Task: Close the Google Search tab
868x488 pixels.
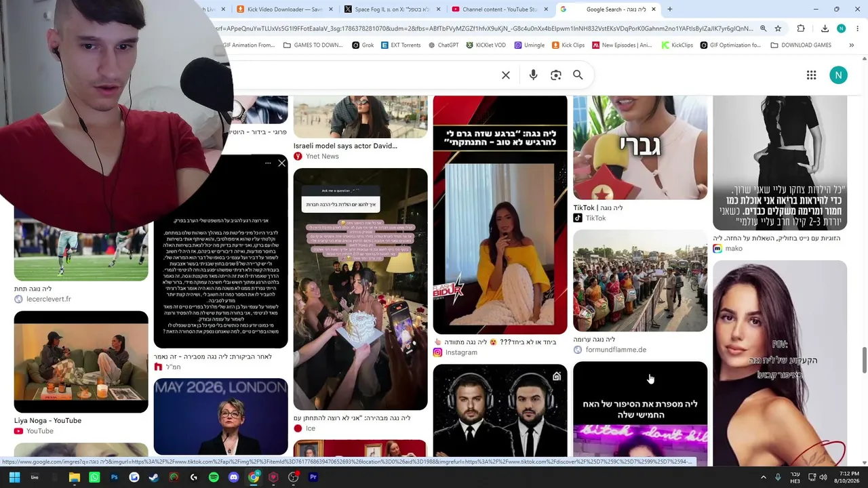Action: [653, 9]
